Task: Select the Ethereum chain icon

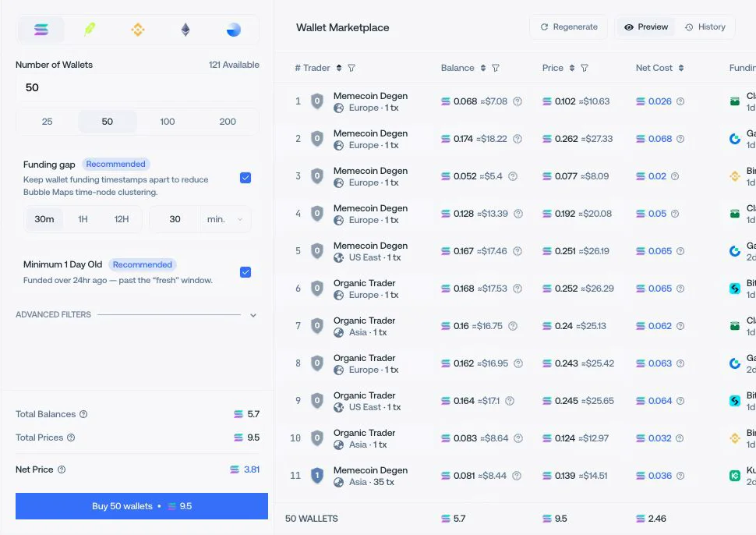Action: tap(185, 30)
